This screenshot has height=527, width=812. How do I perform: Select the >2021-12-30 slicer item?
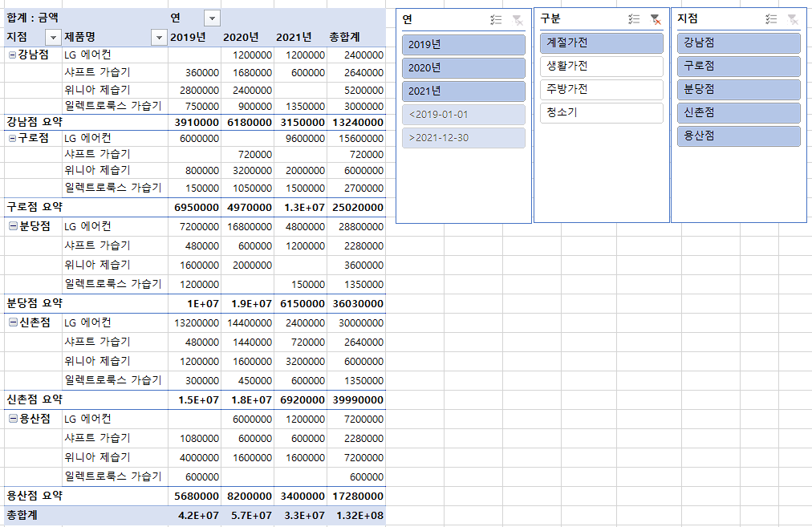(464, 138)
